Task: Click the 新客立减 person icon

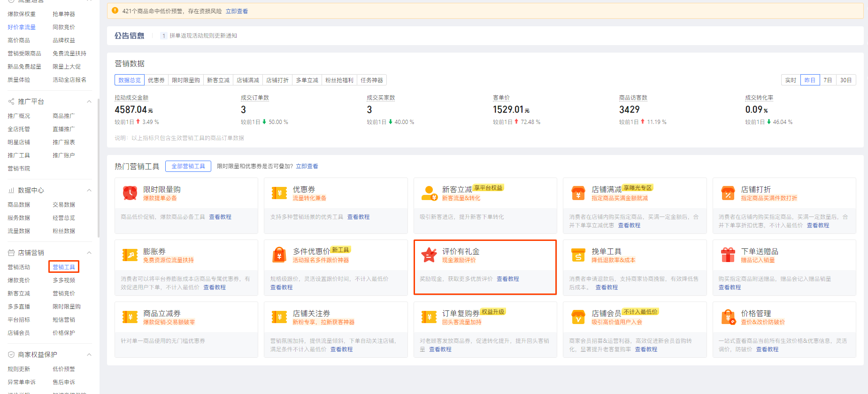Action: pos(429,193)
